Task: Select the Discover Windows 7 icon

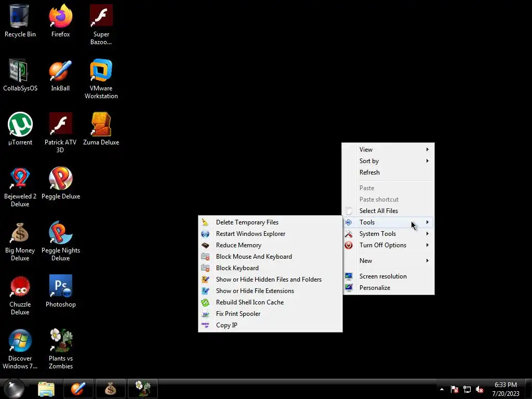Action: coord(20,349)
